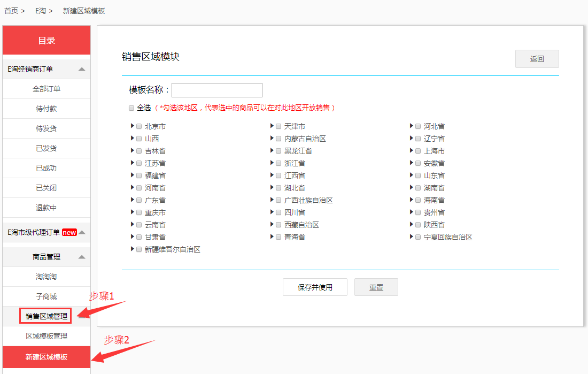Check the 北京市 checkbox
Screen dimensions: 588x374
(x=139, y=127)
